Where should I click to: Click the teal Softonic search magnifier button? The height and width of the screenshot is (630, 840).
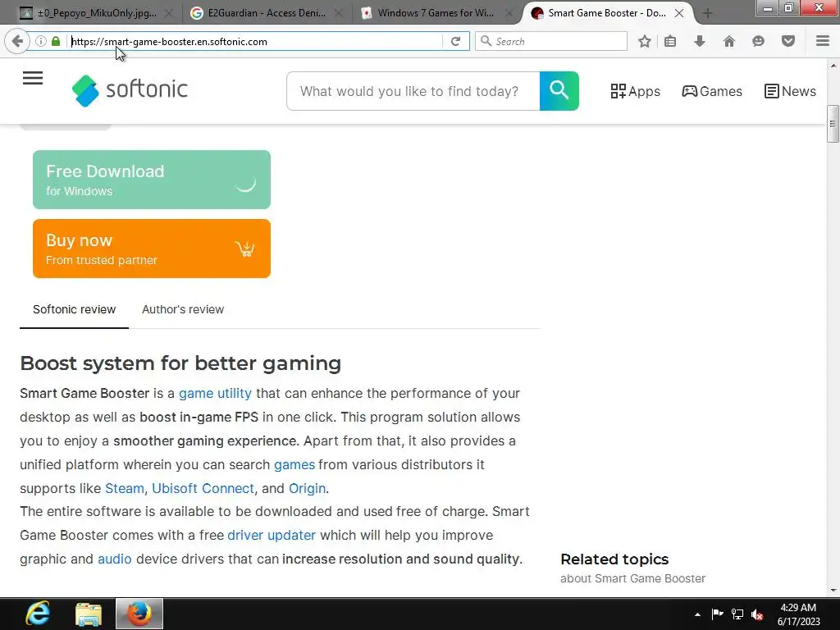pyautogui.click(x=559, y=91)
